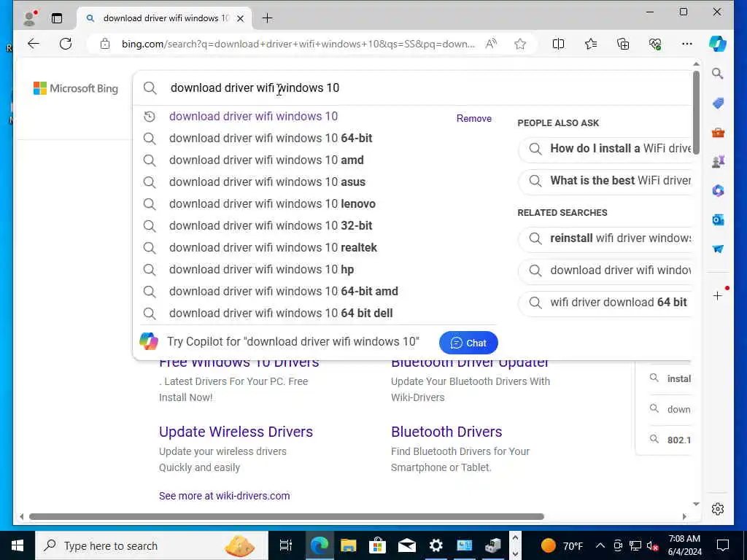Image resolution: width=747 pixels, height=560 pixels.
Task: Select the '32-bit' search suggestion
Action: pyautogui.click(x=271, y=226)
